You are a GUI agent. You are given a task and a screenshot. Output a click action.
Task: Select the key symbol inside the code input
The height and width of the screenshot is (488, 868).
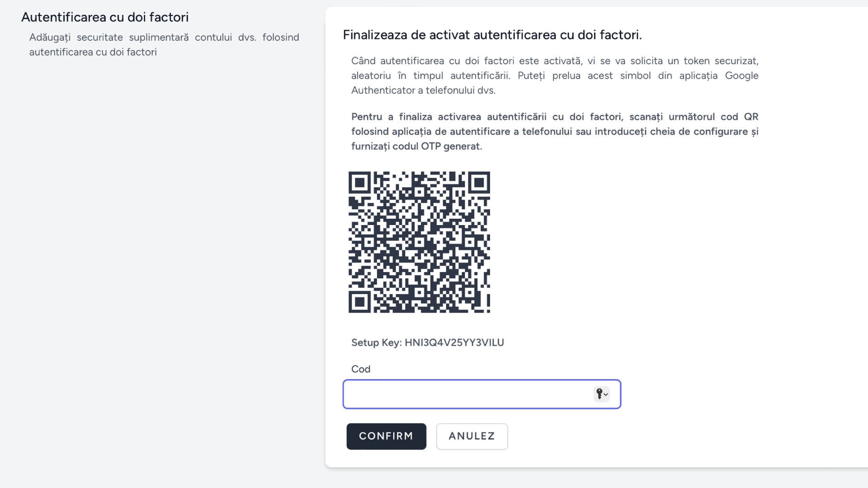tap(599, 394)
